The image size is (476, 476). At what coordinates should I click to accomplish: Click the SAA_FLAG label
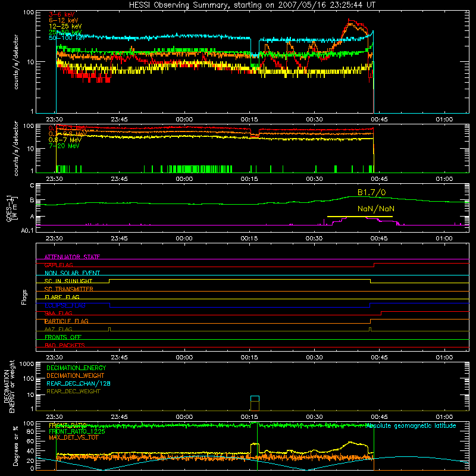pyautogui.click(x=58, y=314)
